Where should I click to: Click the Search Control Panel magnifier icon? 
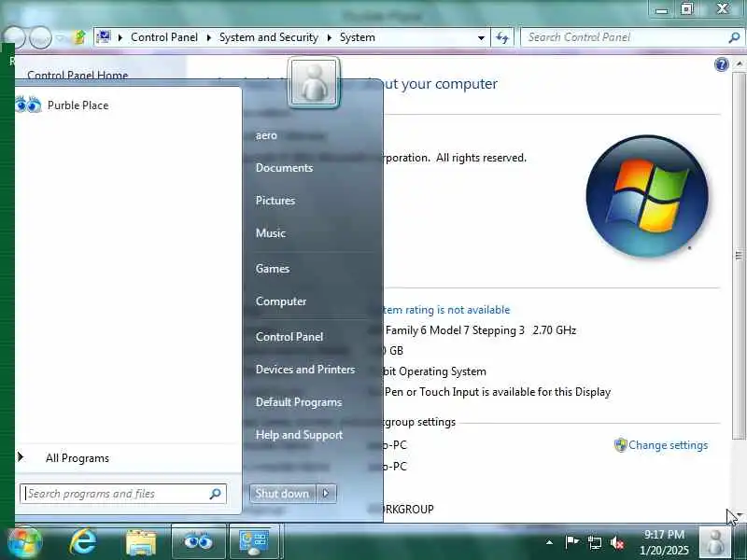click(x=734, y=37)
